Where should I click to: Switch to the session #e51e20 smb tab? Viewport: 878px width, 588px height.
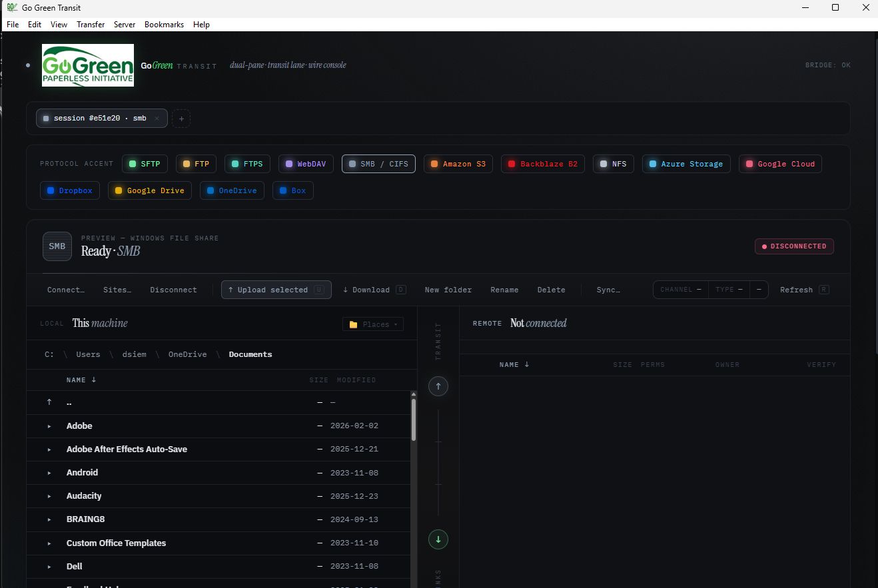pos(102,119)
